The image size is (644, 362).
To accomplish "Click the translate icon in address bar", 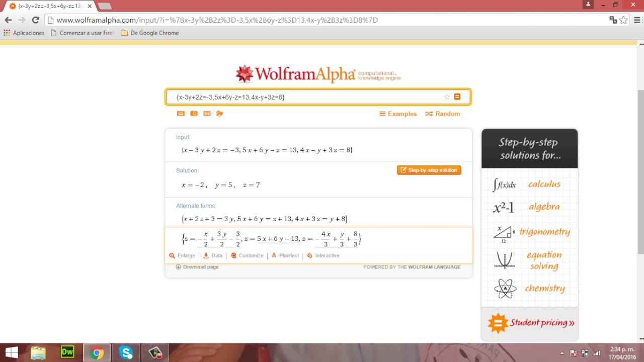I will [x=613, y=20].
